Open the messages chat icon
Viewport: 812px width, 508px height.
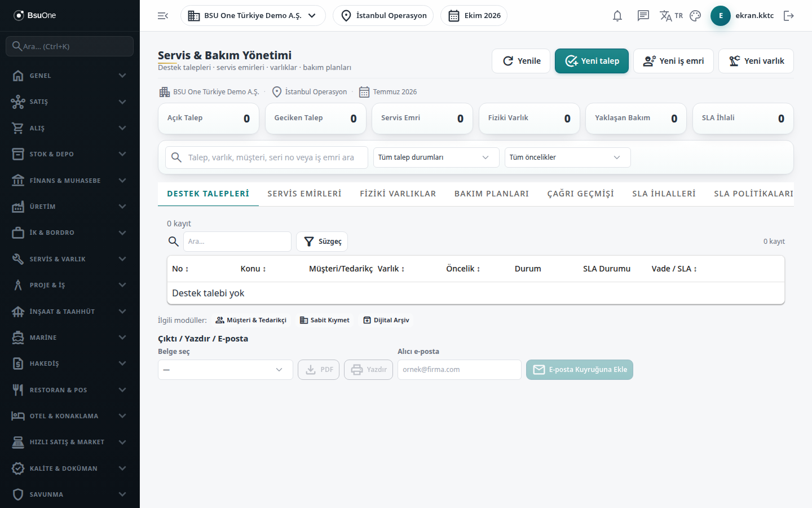[643, 16]
